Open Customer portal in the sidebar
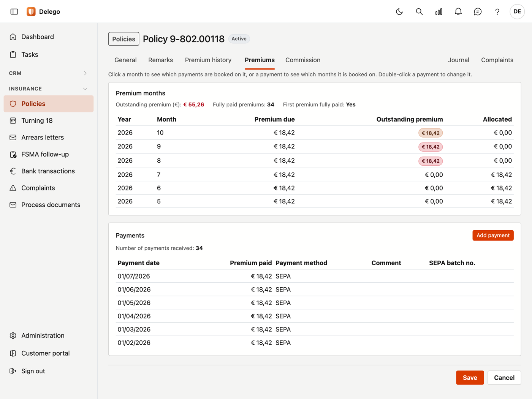Viewport: 532px width, 399px height. (x=49, y=353)
